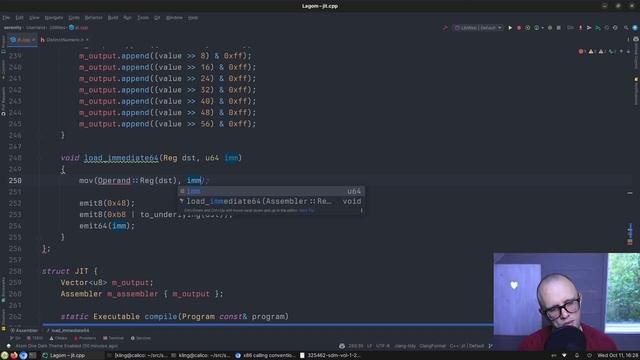Screen dimensions: 640x360
Task: Click the clock in the system tray
Action: pyautogui.click(x=617, y=356)
